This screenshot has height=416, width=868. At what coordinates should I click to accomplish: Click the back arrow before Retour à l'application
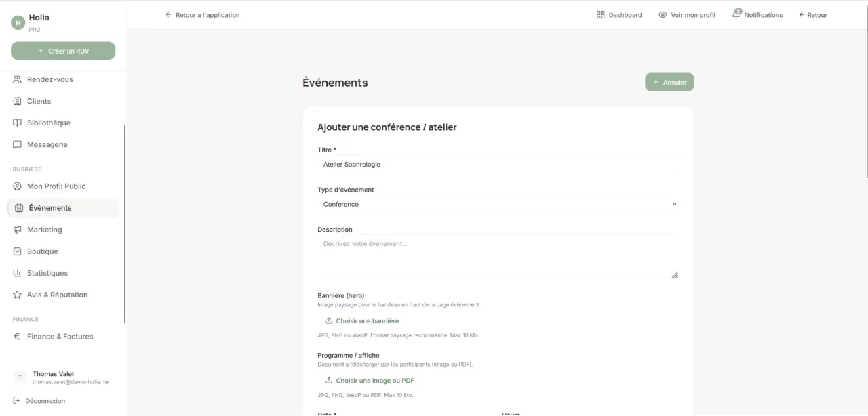[x=168, y=15]
